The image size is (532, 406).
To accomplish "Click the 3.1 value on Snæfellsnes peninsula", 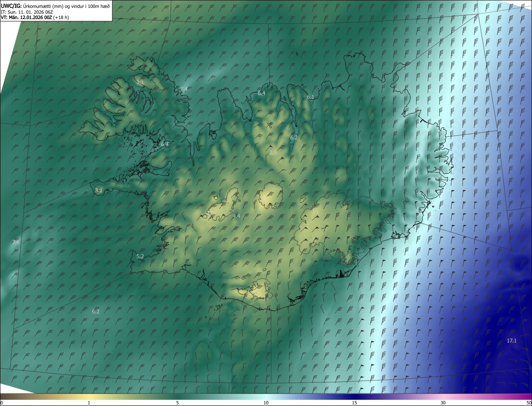I will click(99, 190).
